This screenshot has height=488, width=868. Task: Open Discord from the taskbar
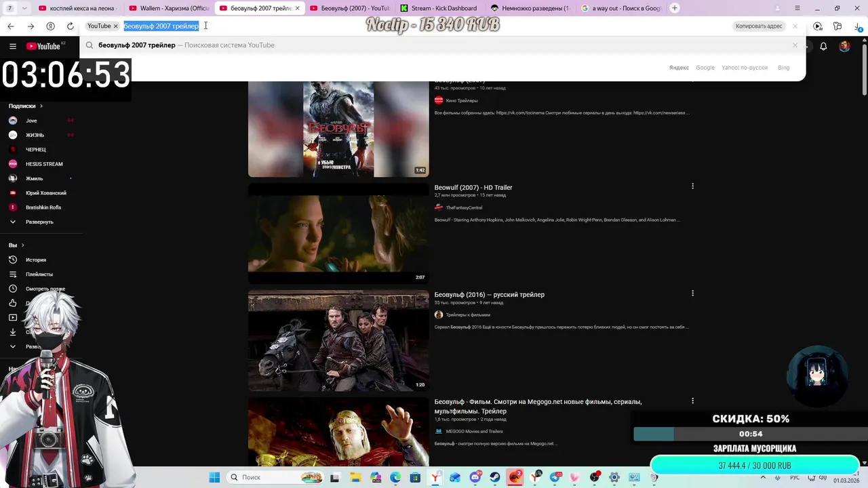coord(475,477)
